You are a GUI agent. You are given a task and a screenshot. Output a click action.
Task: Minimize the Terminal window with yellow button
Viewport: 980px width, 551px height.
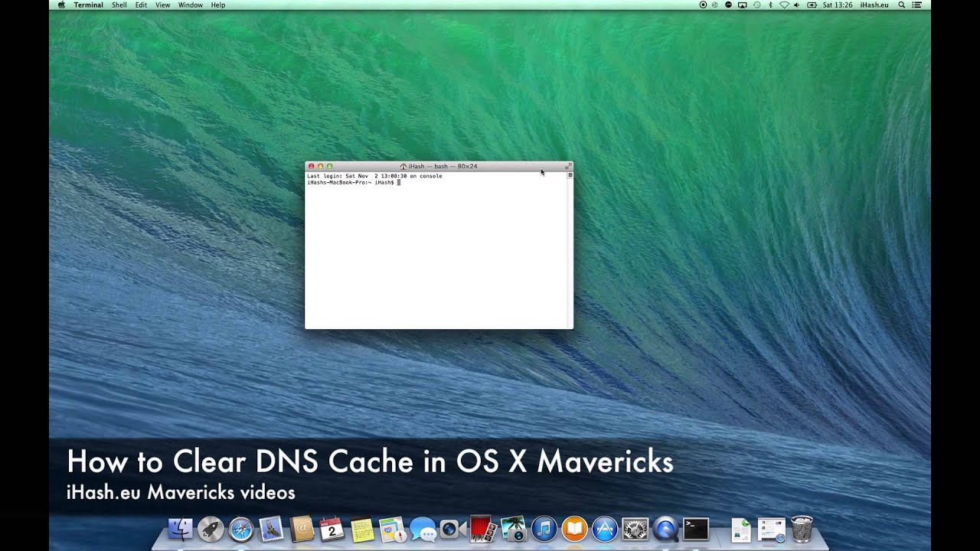pos(320,166)
